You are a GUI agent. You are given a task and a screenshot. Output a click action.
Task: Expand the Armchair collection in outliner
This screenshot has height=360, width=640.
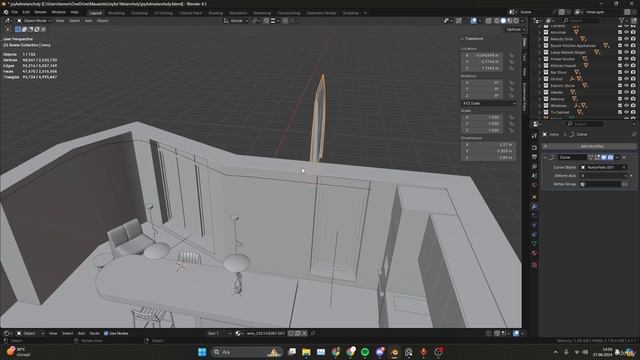[540, 32]
